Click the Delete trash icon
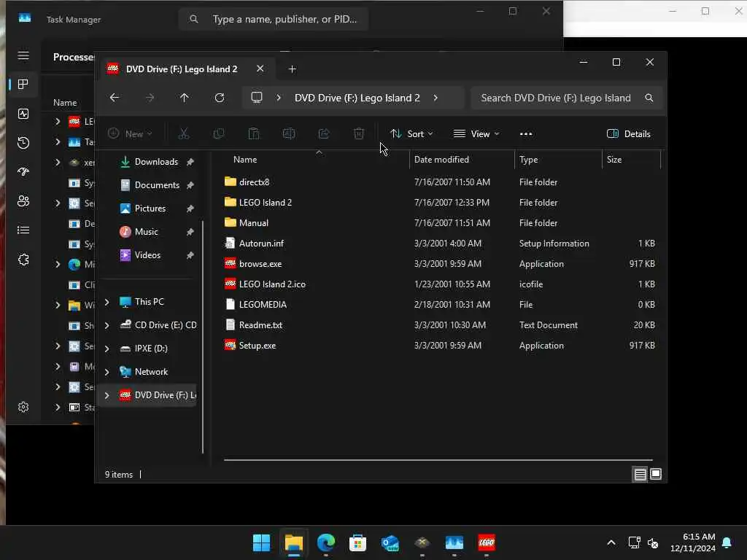The width and height of the screenshot is (747, 560). (x=359, y=134)
